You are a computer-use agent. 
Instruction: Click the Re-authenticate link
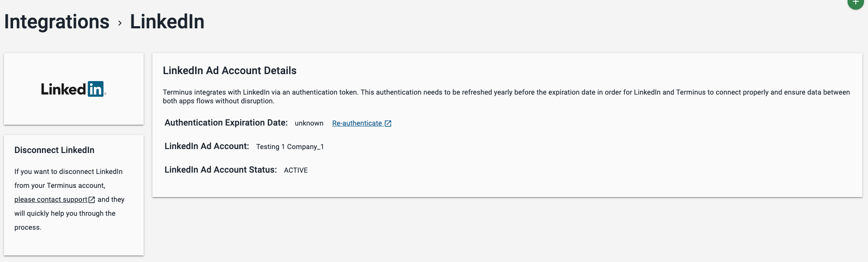362,123
